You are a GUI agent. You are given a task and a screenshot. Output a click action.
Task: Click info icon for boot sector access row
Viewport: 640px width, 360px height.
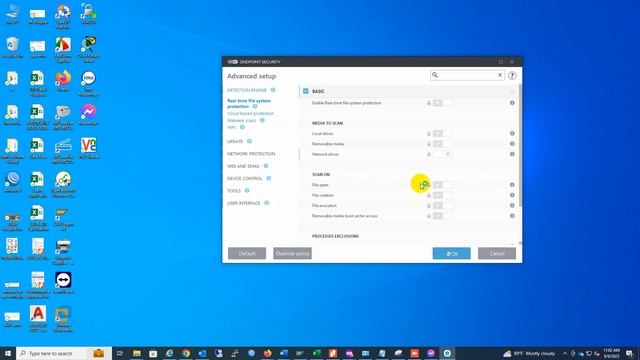(x=512, y=216)
